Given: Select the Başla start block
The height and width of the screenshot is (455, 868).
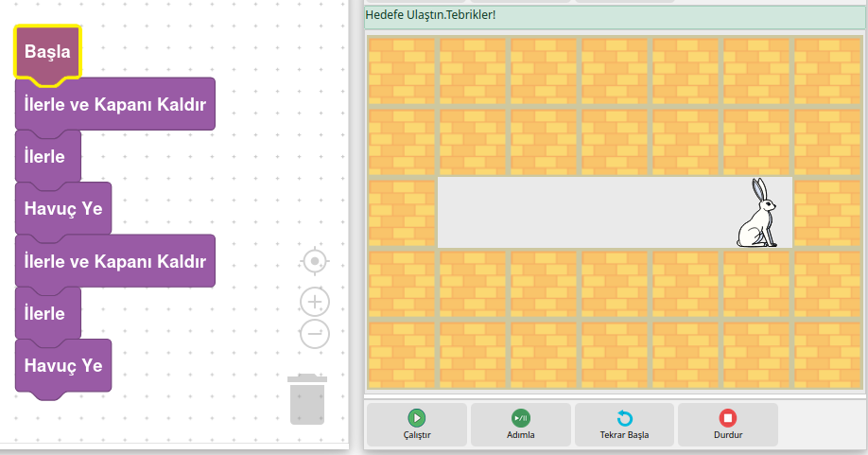Looking at the screenshot, I should click(x=47, y=52).
